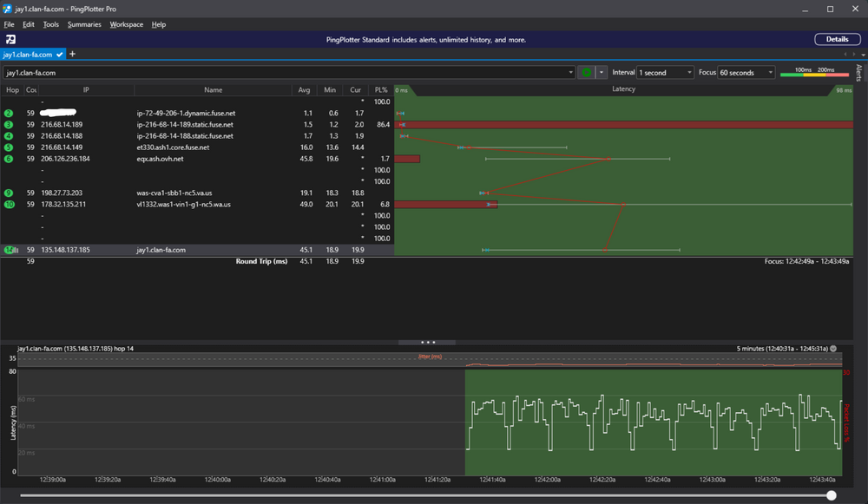Select final hop 135.148.137.185 row
The image size is (868, 504).
pos(197,250)
